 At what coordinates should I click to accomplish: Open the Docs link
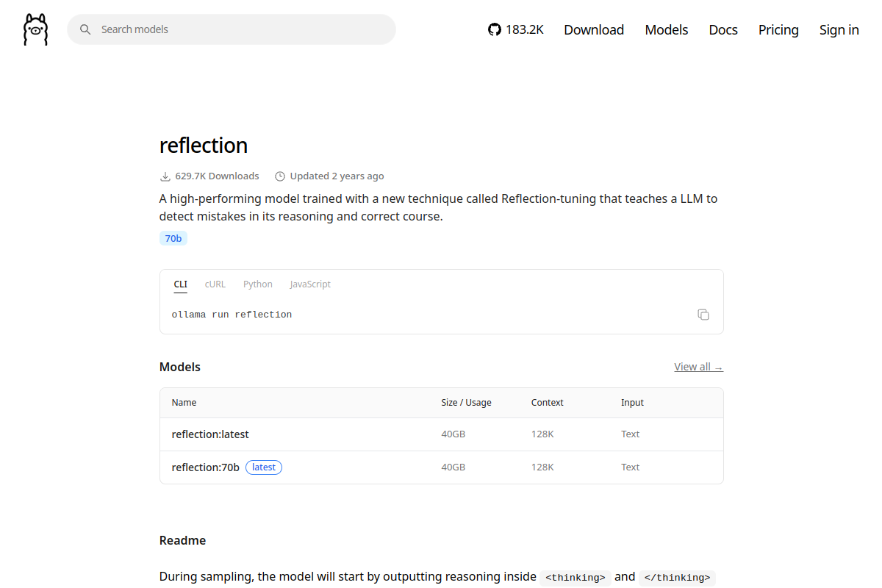(x=723, y=29)
